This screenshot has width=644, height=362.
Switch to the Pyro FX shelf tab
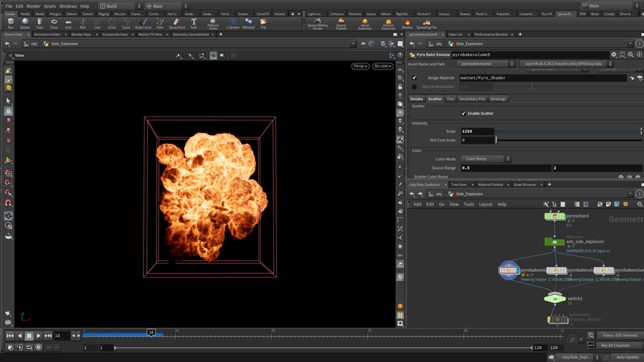(547, 14)
